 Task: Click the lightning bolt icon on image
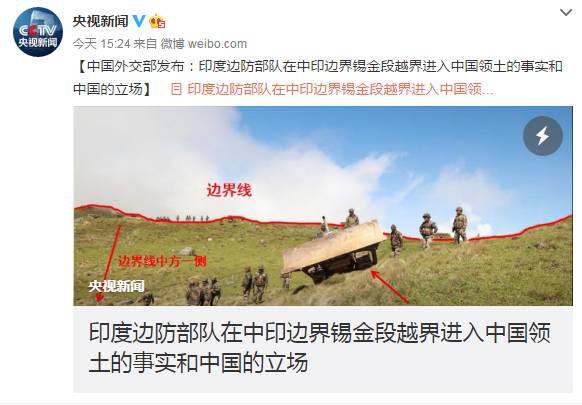(x=543, y=136)
